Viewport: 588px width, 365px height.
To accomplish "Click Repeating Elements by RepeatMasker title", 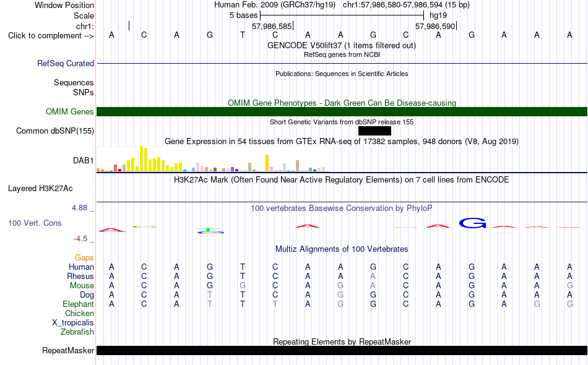I will [x=342, y=341].
